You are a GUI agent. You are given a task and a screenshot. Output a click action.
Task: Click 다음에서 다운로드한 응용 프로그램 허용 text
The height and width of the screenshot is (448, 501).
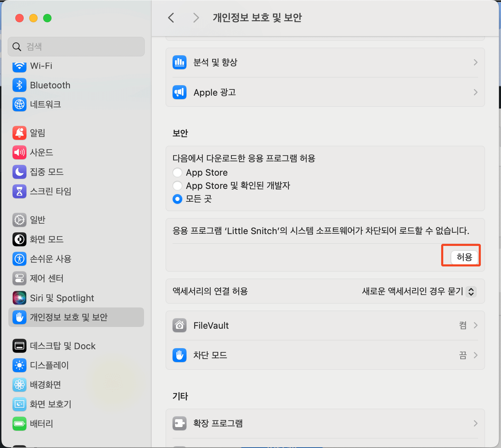pos(244,159)
